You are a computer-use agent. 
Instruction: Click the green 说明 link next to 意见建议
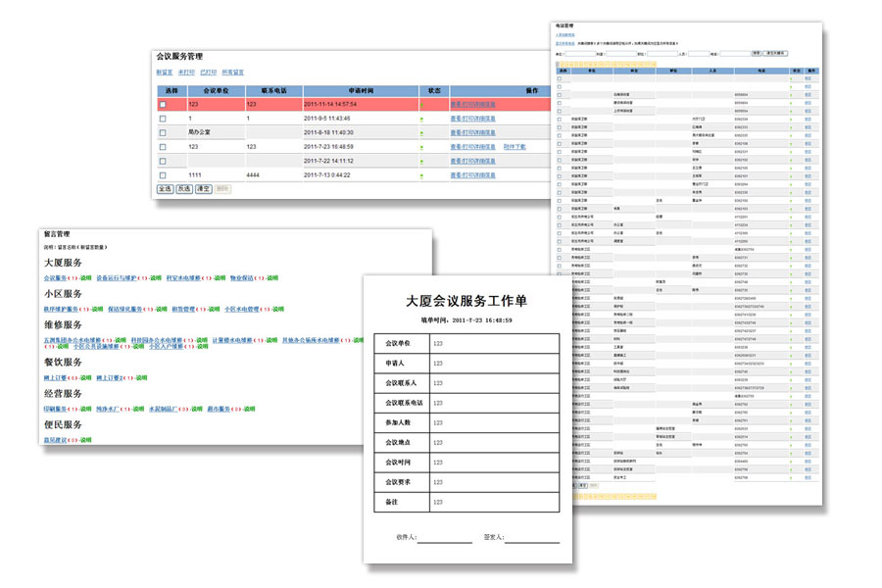point(85,440)
